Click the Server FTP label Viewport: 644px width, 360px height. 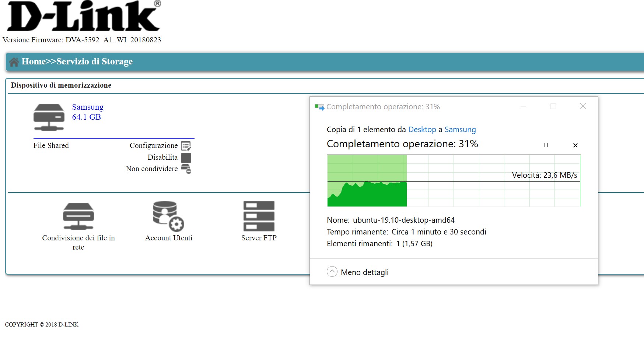[259, 238]
